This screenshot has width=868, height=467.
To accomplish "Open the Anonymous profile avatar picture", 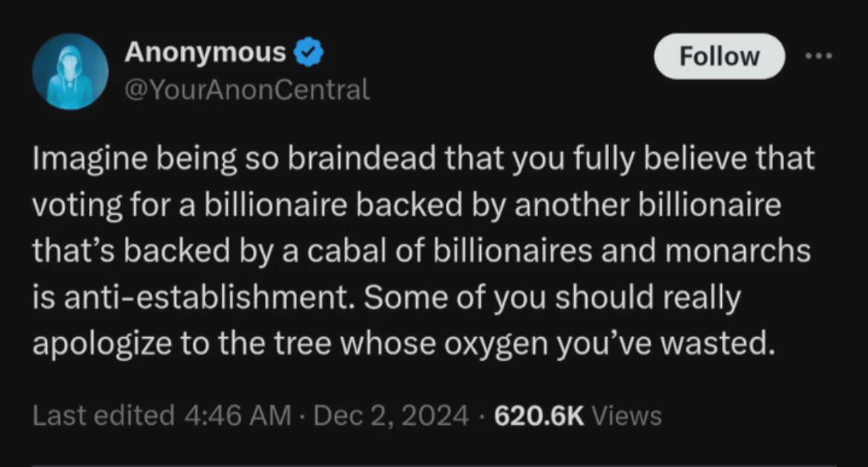I will click(x=71, y=72).
